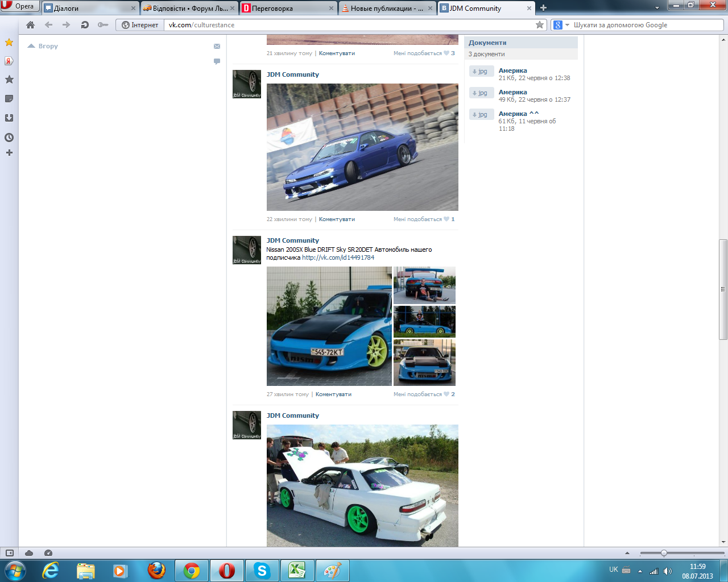The width and height of the screenshot is (728, 582).
Task: Open the VK chat bubble icon
Action: tap(217, 61)
